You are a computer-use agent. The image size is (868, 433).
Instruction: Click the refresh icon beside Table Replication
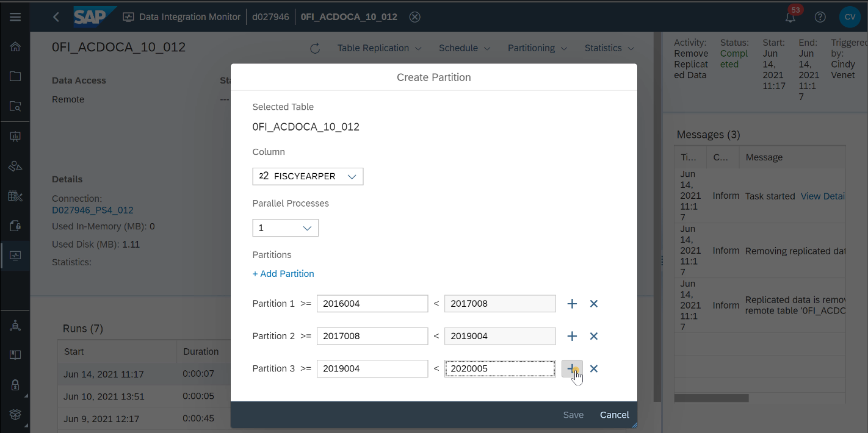click(x=315, y=48)
